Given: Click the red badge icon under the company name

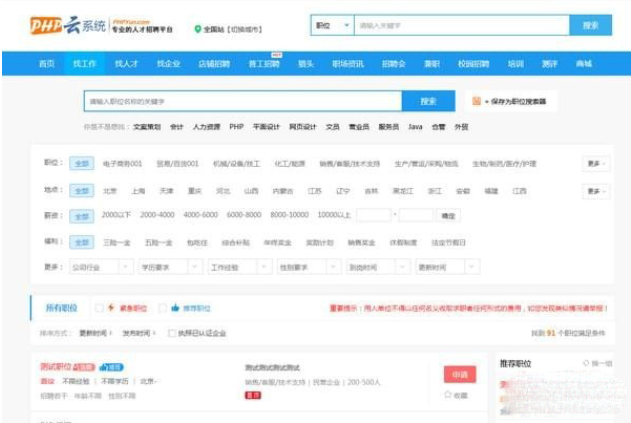Looking at the screenshot, I should [x=252, y=395].
